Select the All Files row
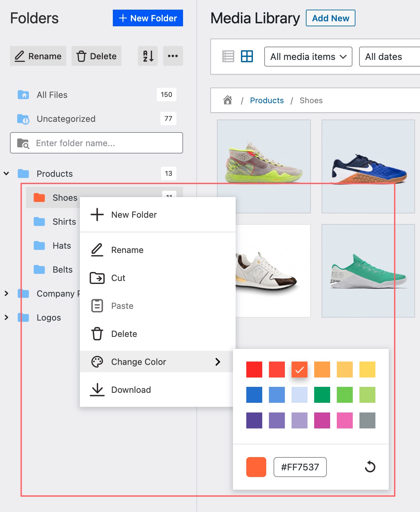The width and height of the screenshot is (420, 512). click(x=97, y=95)
